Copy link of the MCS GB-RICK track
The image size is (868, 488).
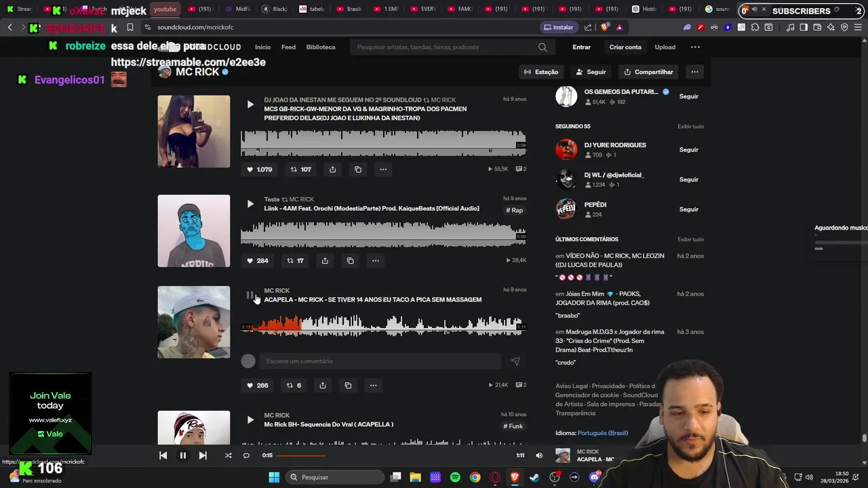tap(358, 169)
